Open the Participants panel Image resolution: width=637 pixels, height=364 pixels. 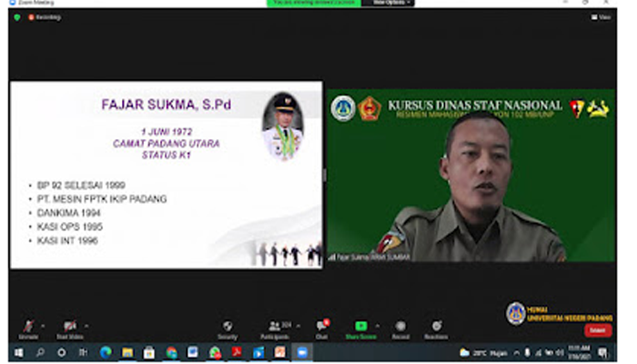coord(274,327)
